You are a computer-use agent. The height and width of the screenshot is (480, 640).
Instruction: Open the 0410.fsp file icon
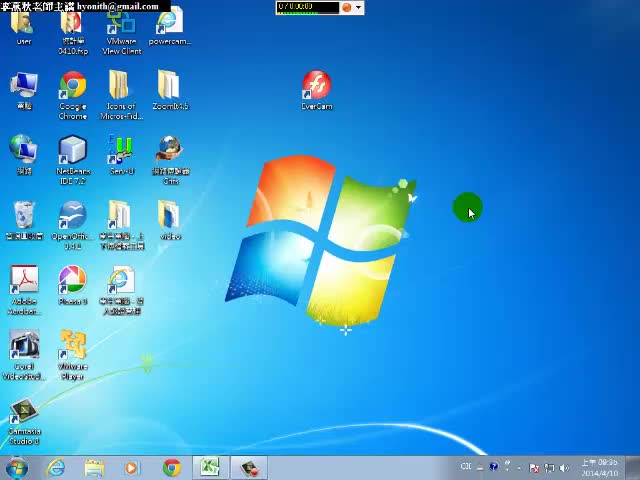(73, 33)
